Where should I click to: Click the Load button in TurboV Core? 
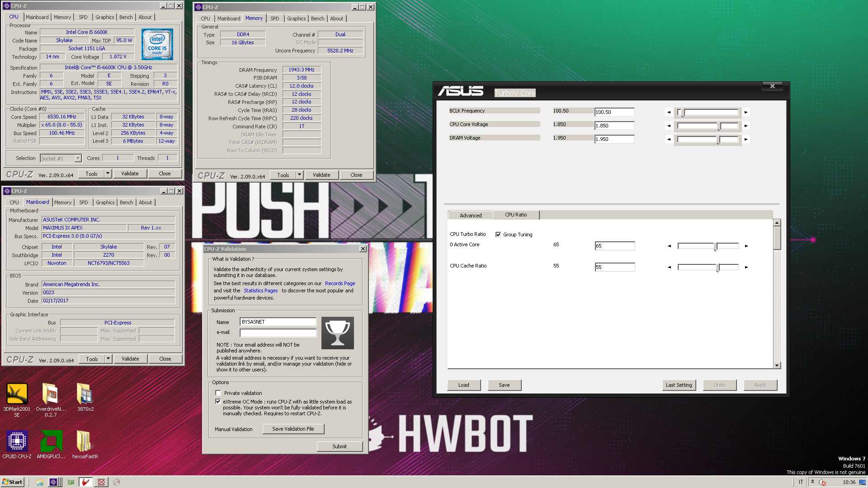(464, 385)
